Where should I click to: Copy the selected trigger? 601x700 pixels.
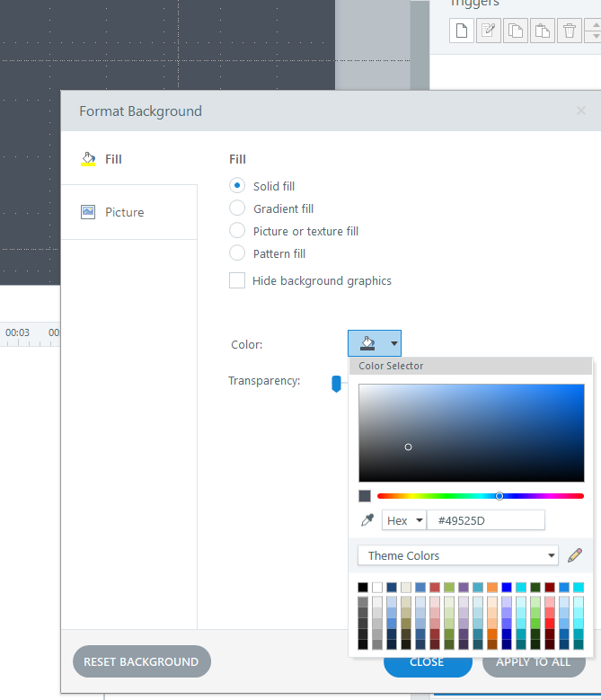(x=516, y=31)
